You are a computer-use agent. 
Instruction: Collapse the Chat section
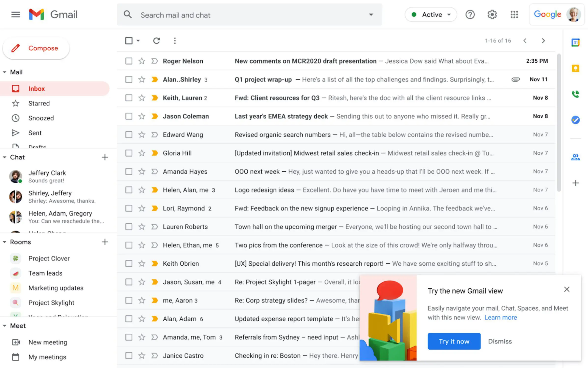pos(4,157)
